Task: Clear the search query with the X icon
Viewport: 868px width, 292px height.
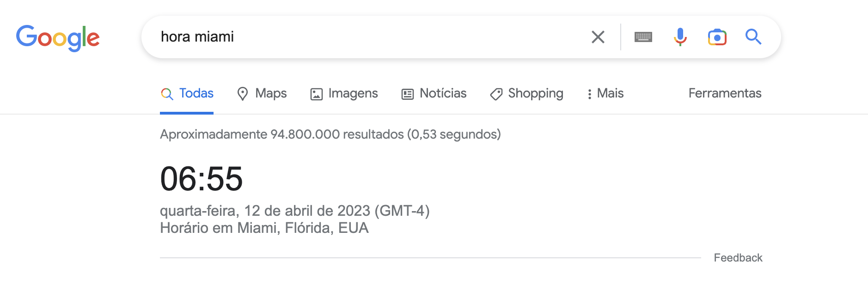Action: pos(598,37)
